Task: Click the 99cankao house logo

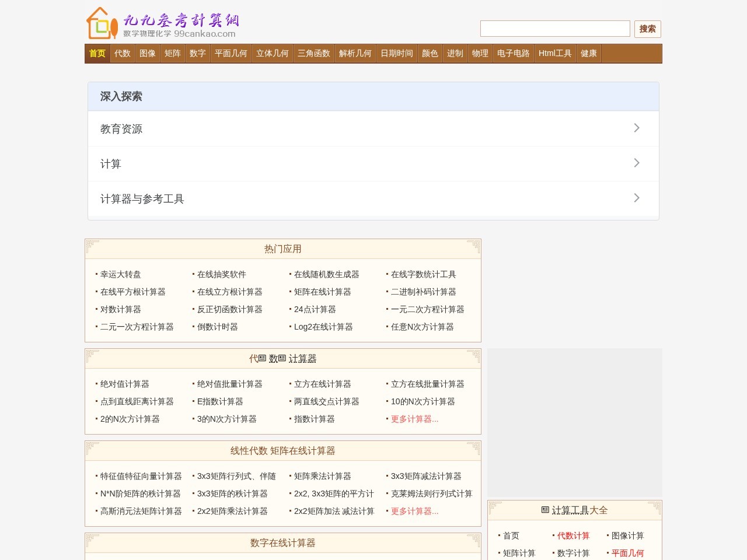Action: [163, 23]
